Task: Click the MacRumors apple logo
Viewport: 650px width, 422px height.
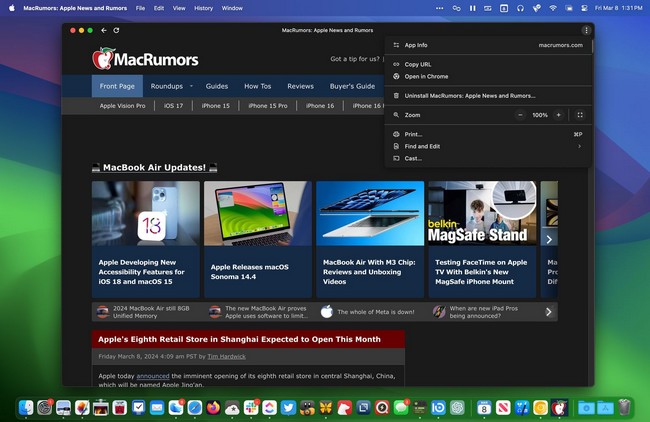Action: pos(102,59)
